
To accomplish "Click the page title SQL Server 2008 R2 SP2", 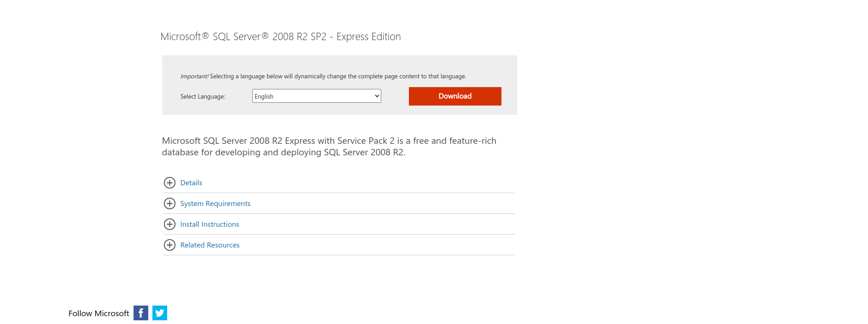I will 280,36.
